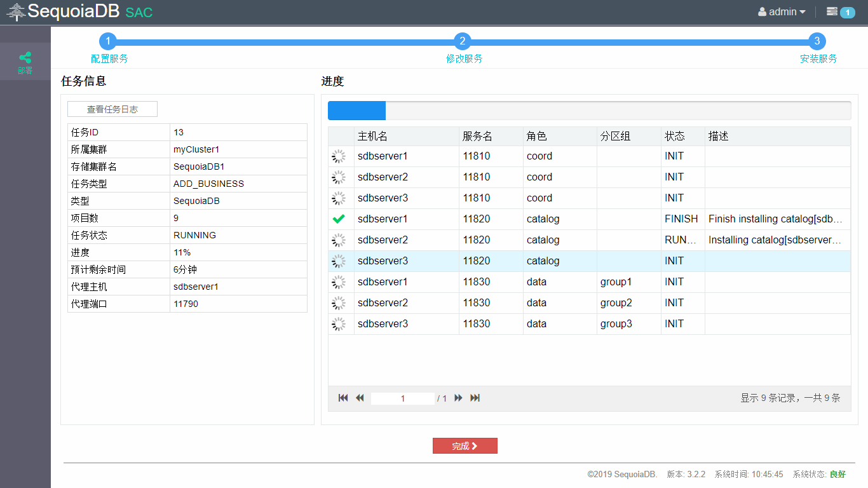Click the SequoiaDB tree logo icon
Viewport: 868px width, 488px height.
point(17,11)
